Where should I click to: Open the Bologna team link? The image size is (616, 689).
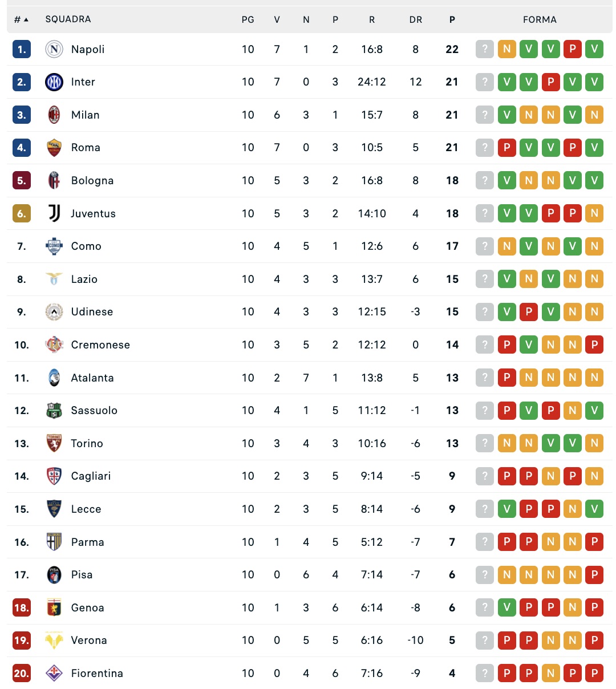tap(92, 181)
